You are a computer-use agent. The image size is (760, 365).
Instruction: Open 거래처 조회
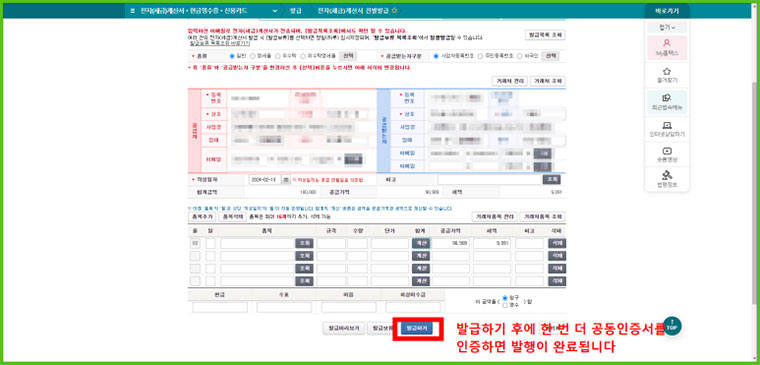click(x=548, y=81)
